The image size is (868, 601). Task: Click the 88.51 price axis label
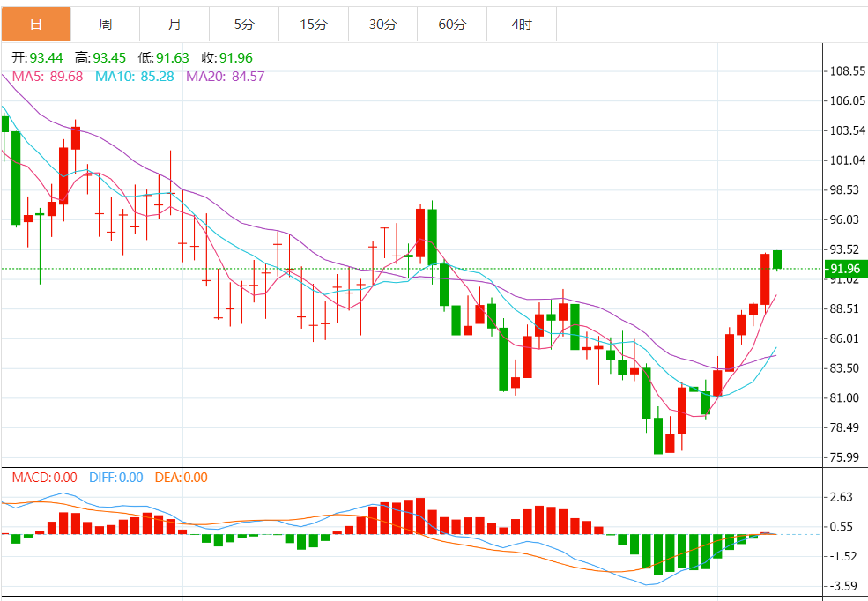coord(844,308)
